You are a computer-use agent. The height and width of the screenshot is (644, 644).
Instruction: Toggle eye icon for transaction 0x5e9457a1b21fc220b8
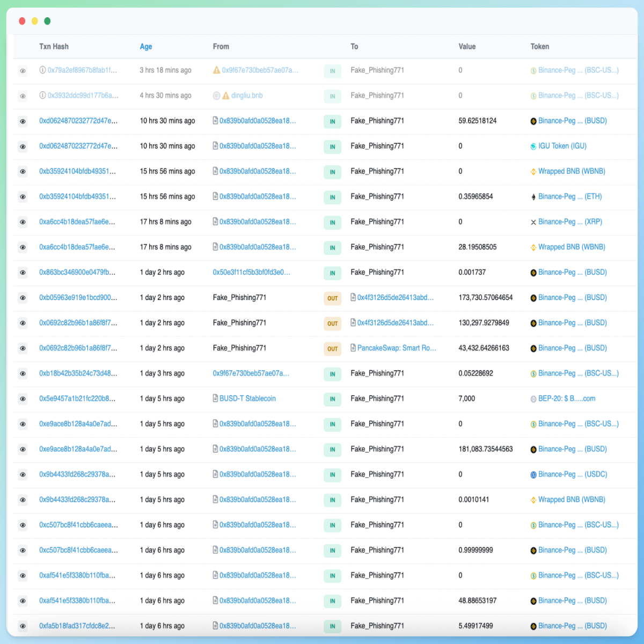point(23,399)
